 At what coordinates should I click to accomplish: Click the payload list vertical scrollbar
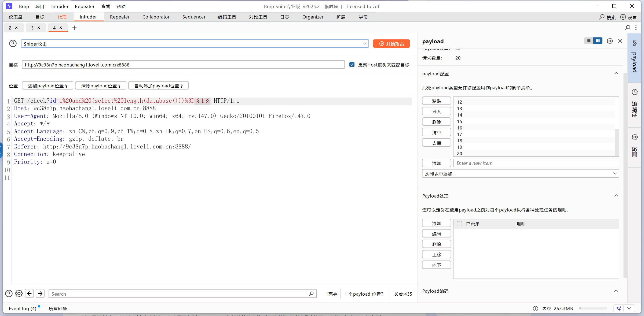617,142
